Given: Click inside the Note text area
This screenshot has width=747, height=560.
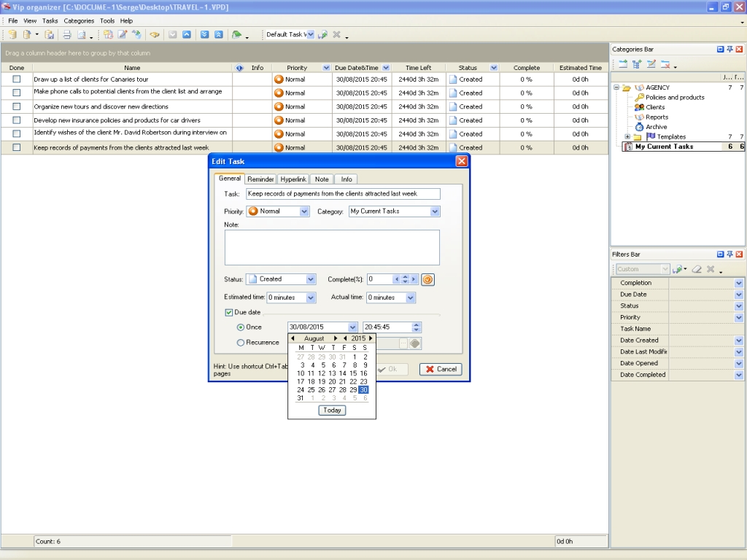Looking at the screenshot, I should point(332,247).
